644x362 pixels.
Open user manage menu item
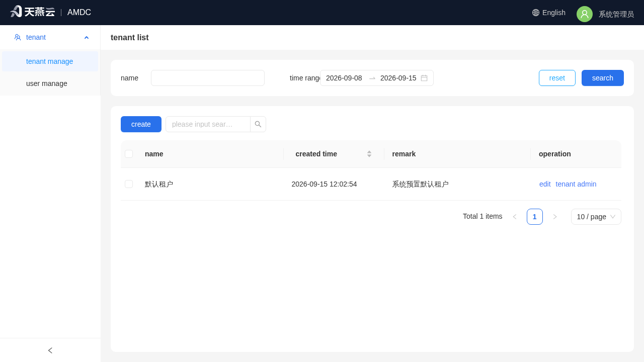(50, 83)
